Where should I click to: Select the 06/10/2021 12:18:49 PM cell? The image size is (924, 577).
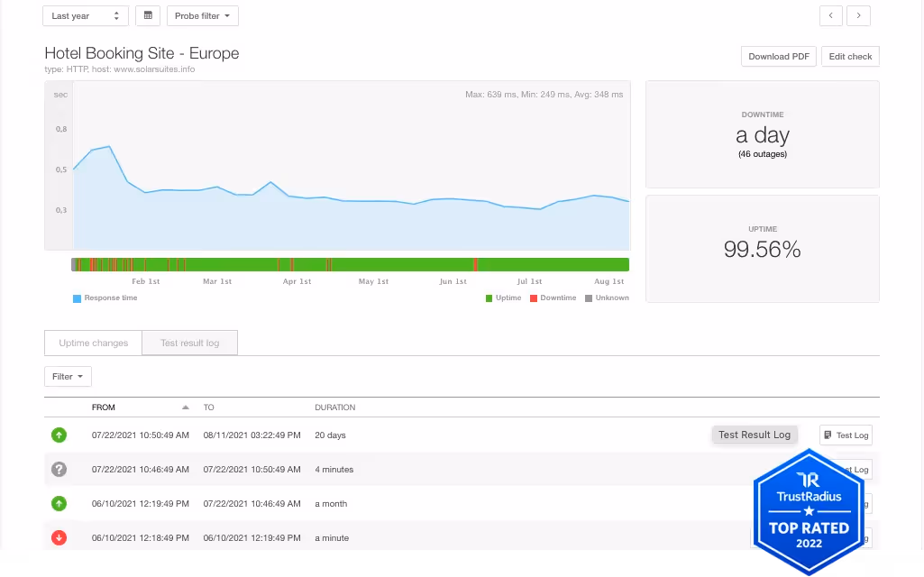pyautogui.click(x=141, y=538)
